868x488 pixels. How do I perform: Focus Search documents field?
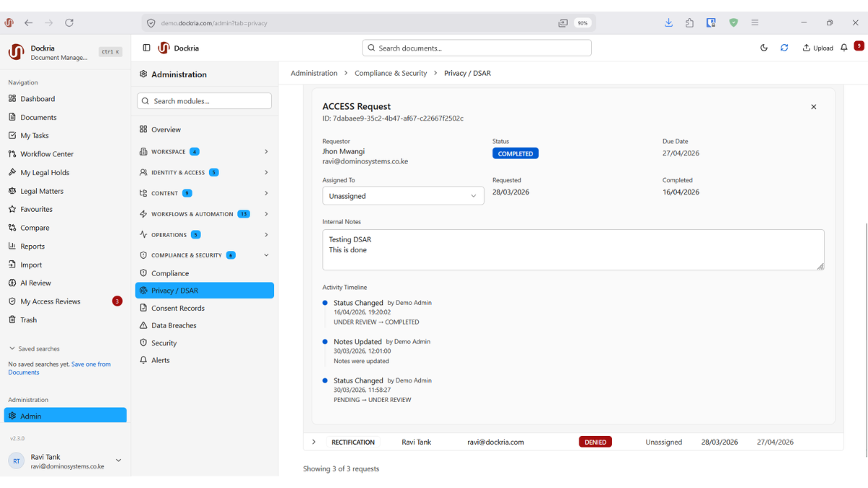[x=477, y=48]
